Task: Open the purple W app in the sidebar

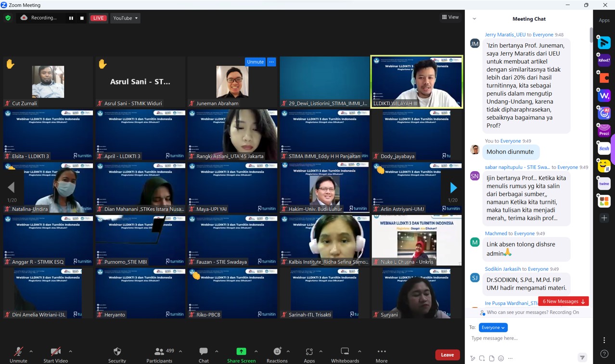Action: [x=604, y=96]
